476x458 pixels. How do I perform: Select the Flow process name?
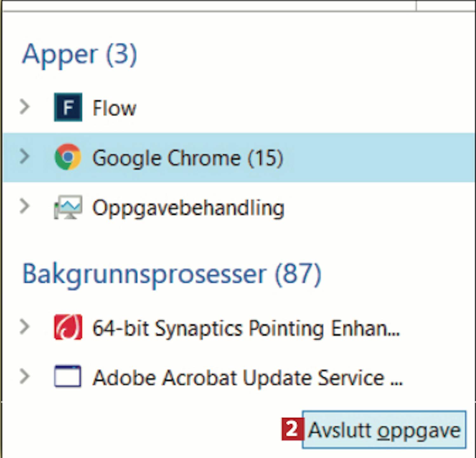[x=114, y=108]
